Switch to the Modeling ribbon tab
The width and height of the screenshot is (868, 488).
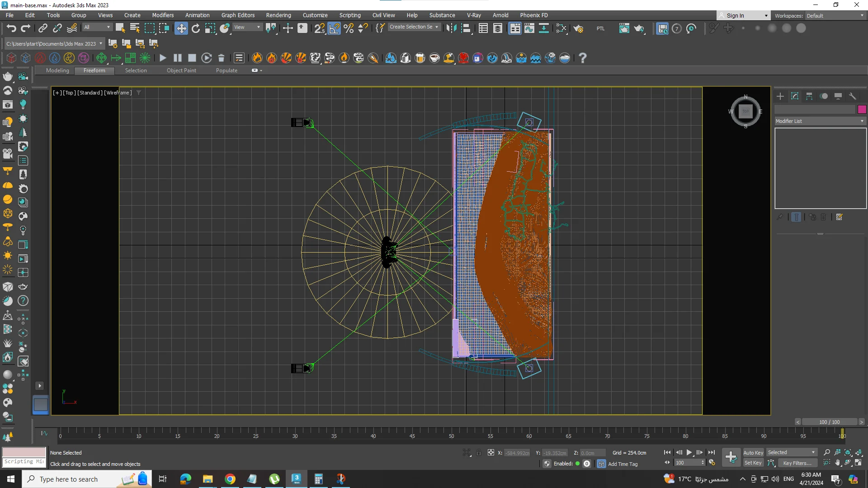pos(57,70)
